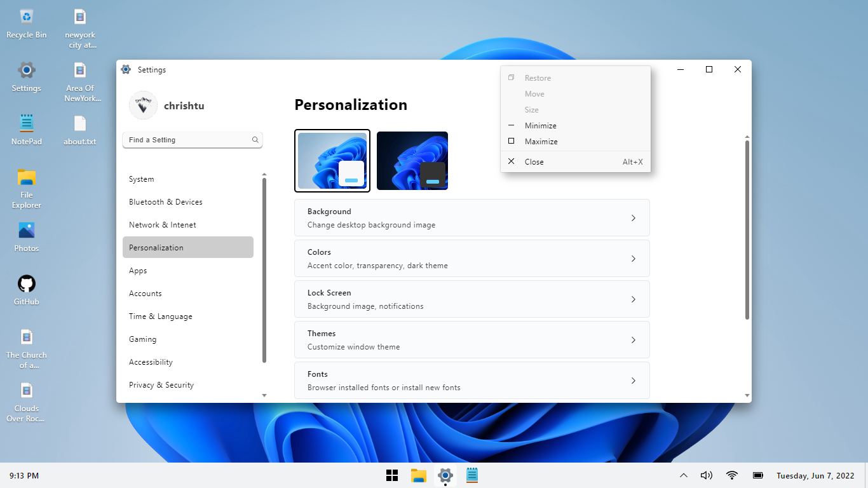Choose Maximize from the window context menu
The height and width of the screenshot is (488, 868).
[541, 142]
